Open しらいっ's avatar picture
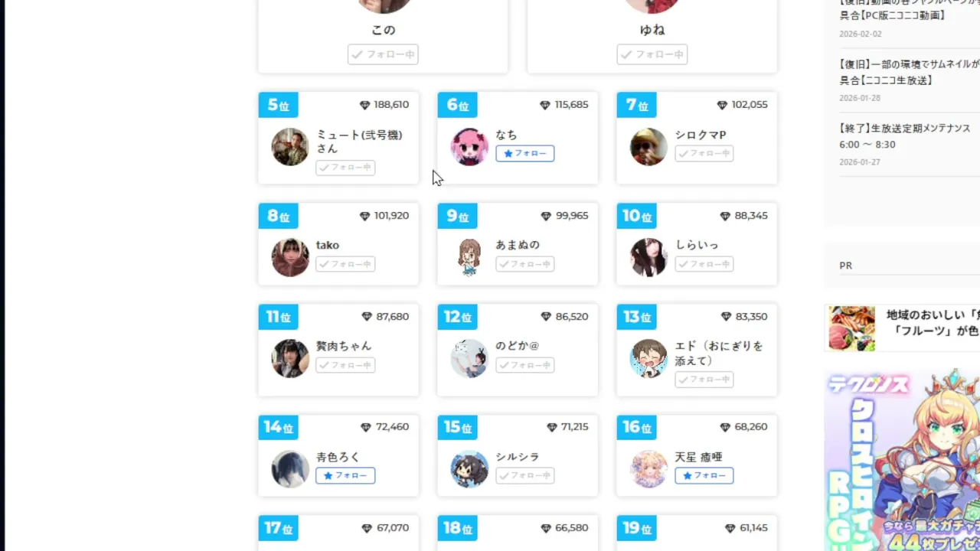980x551 pixels. tap(648, 257)
